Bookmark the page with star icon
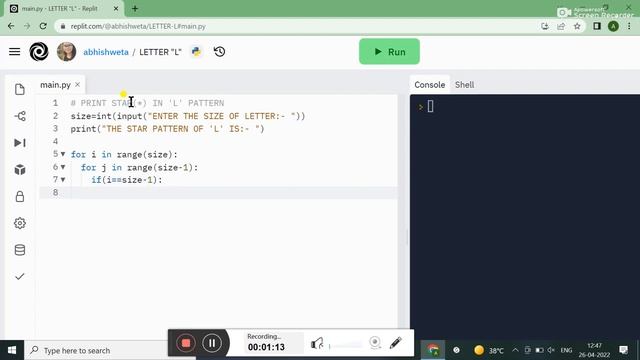Image resolution: width=640 pixels, height=360 pixels. (577, 26)
